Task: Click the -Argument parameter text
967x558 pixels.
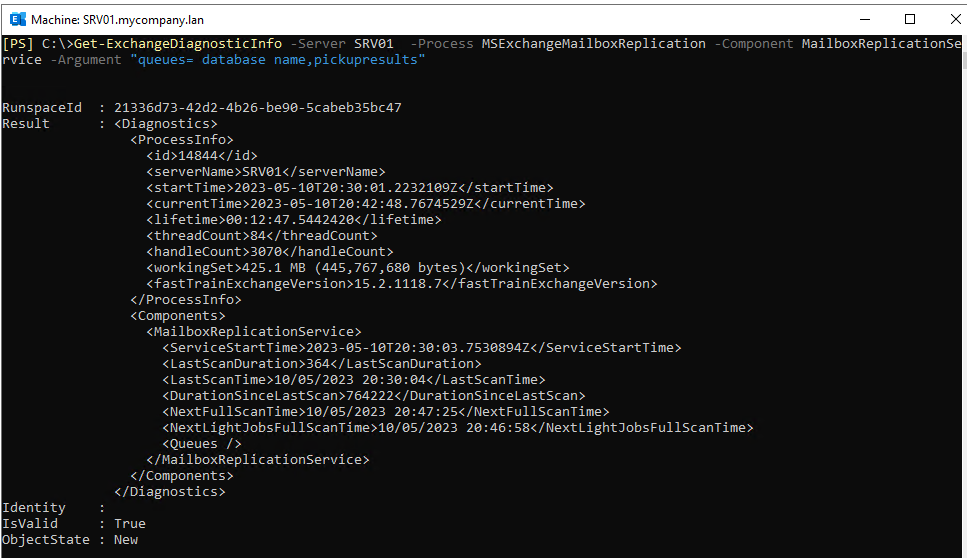Action: click(x=86, y=60)
